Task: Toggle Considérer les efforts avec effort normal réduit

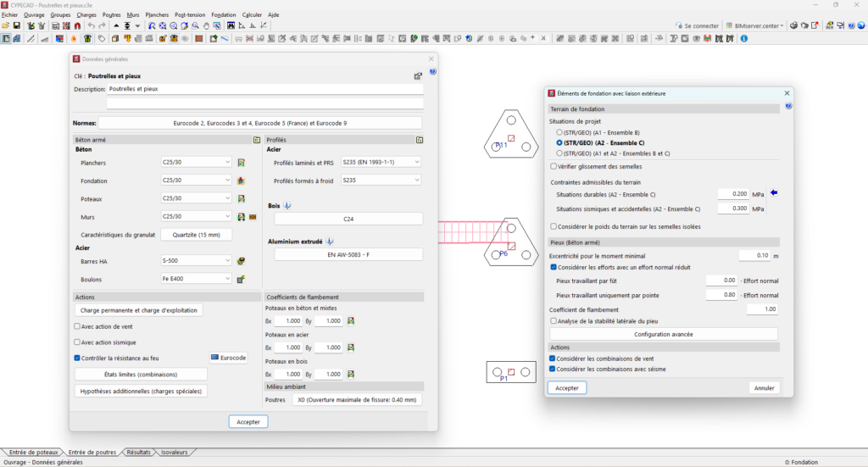Action: click(x=554, y=267)
